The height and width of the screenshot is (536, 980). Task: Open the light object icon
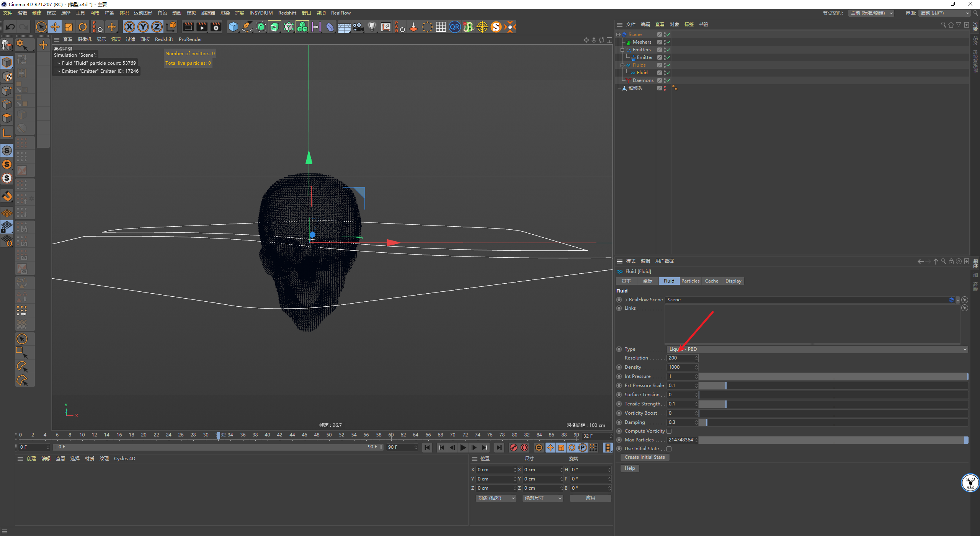tap(372, 27)
